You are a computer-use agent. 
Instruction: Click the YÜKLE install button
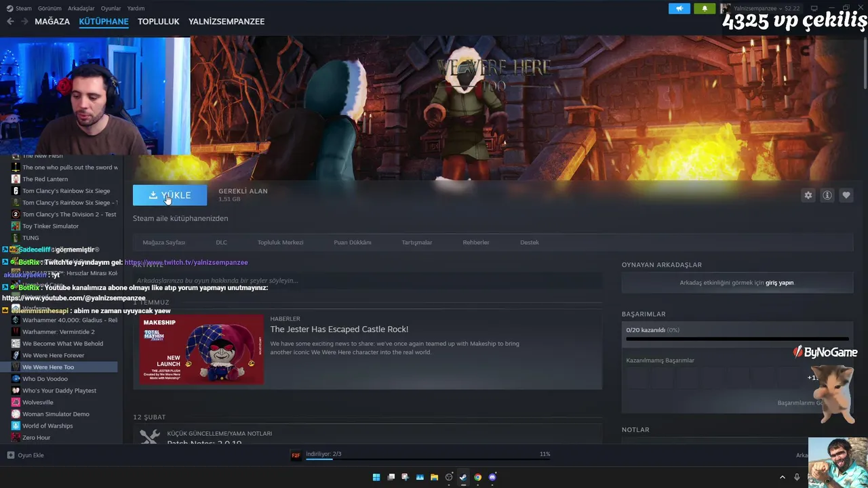click(x=170, y=195)
